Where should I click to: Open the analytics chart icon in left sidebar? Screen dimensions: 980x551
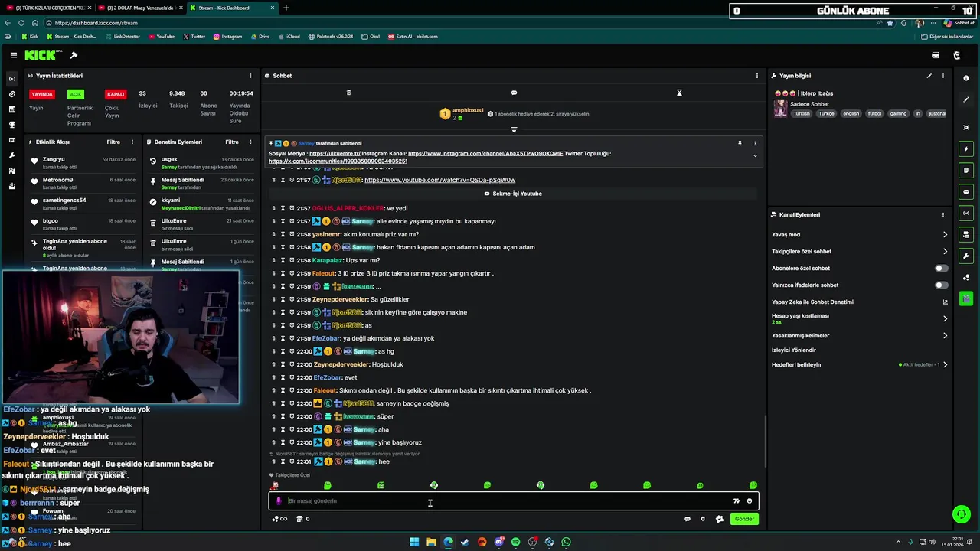[12, 109]
